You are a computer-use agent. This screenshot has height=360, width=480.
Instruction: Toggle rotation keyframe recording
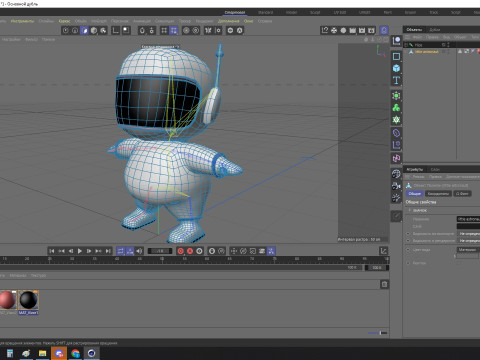click(243, 251)
